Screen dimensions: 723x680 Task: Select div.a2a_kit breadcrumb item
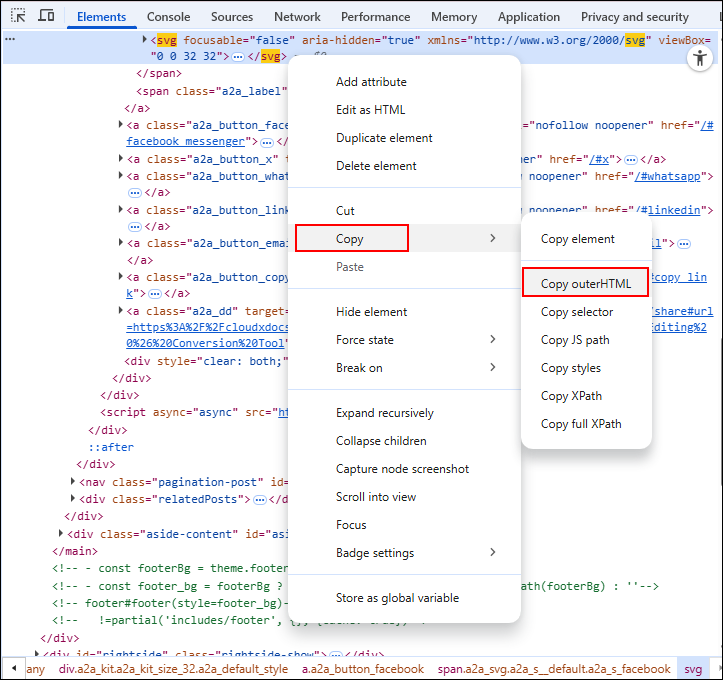173,669
